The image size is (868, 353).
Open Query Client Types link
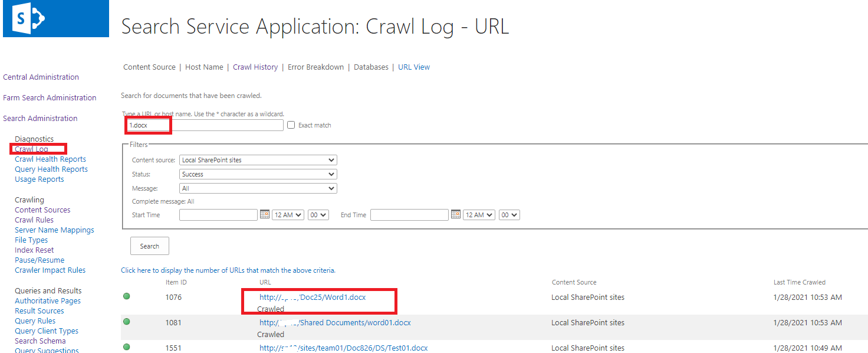point(47,331)
